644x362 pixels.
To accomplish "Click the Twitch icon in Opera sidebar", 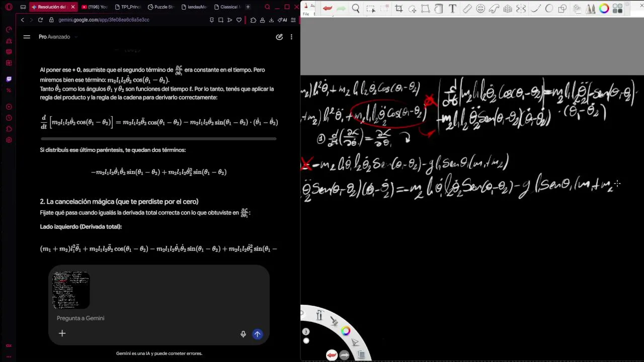I will pyautogui.click(x=9, y=79).
